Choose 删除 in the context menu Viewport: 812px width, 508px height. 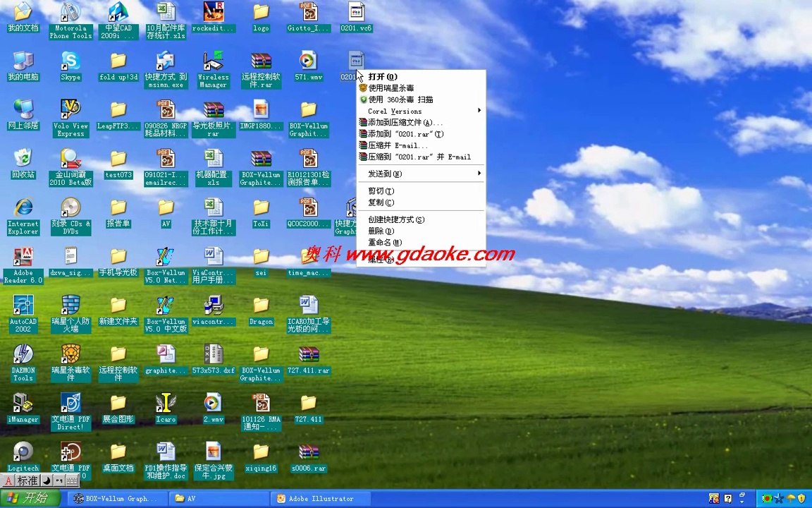point(421,231)
